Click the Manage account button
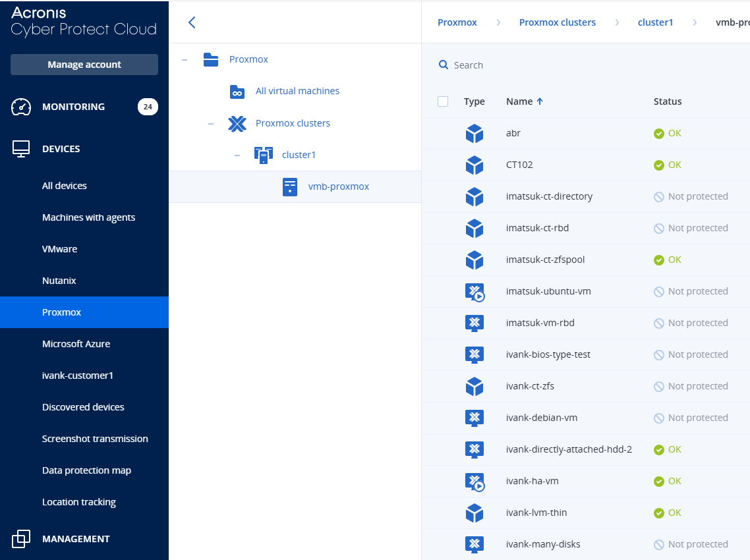This screenshot has height=560, width=750. point(84,65)
